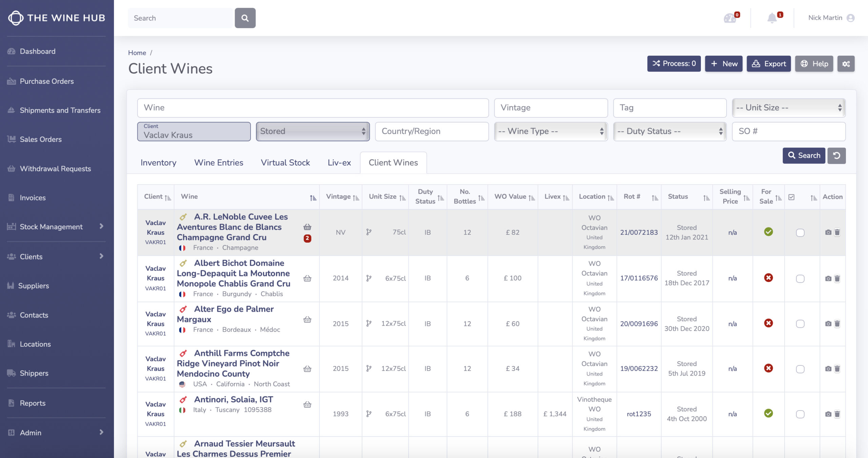
Task: Open Alter Ego de Palmer Margaux wine link
Action: tap(225, 314)
